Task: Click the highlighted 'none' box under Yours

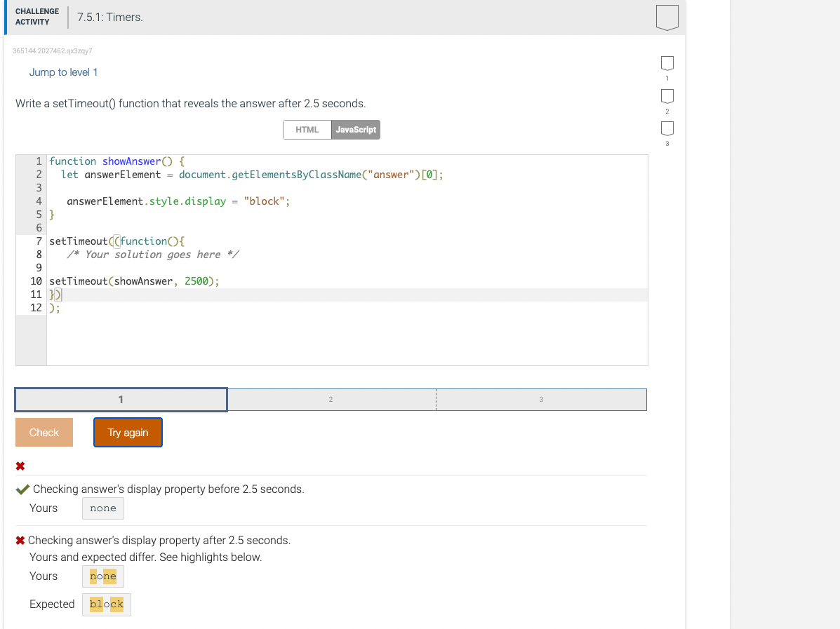Action: click(x=102, y=576)
